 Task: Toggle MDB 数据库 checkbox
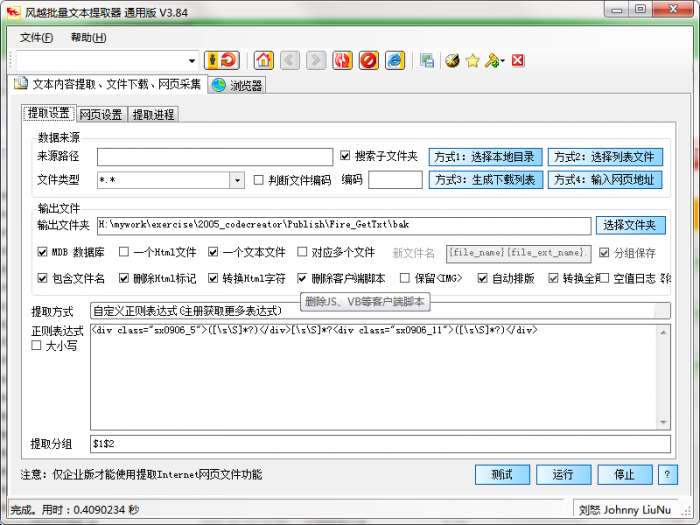42,252
